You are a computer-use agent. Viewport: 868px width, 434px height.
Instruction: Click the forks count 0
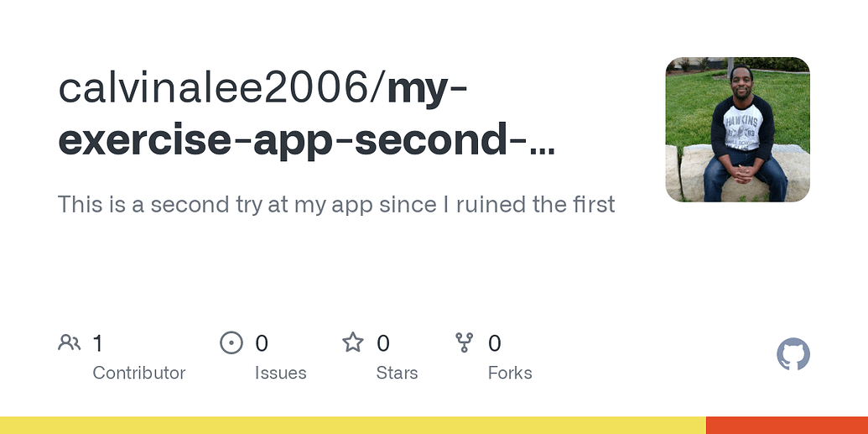494,343
